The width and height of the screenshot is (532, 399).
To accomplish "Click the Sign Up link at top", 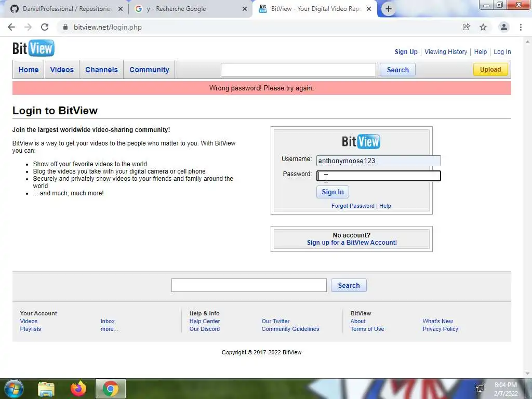I will (x=406, y=52).
